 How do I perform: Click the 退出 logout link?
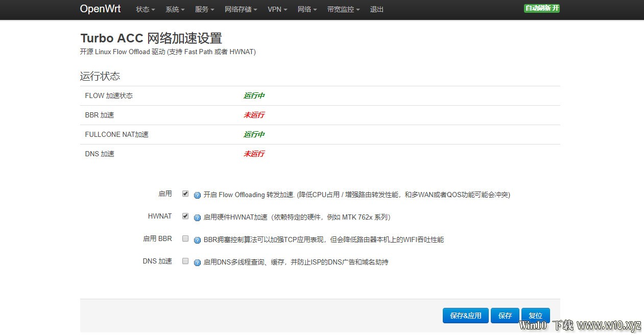377,10
